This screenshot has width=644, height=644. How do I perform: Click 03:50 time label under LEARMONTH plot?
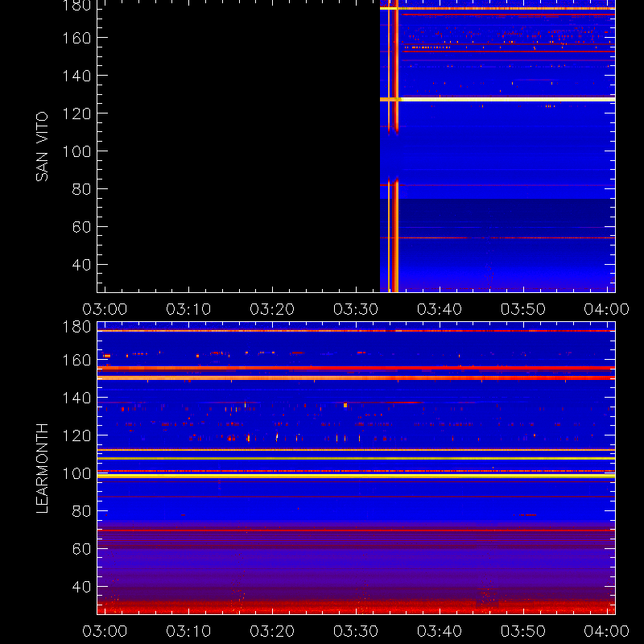pos(523,631)
